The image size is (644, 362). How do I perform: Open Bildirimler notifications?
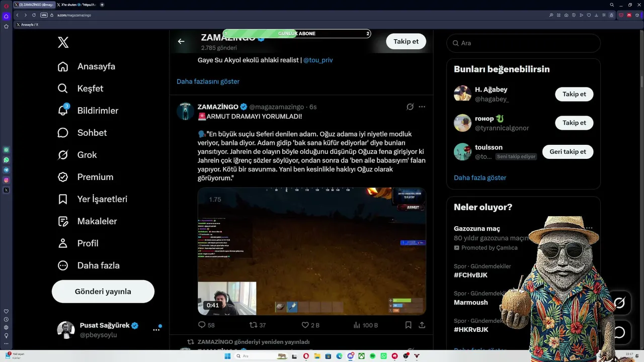pyautogui.click(x=88, y=111)
